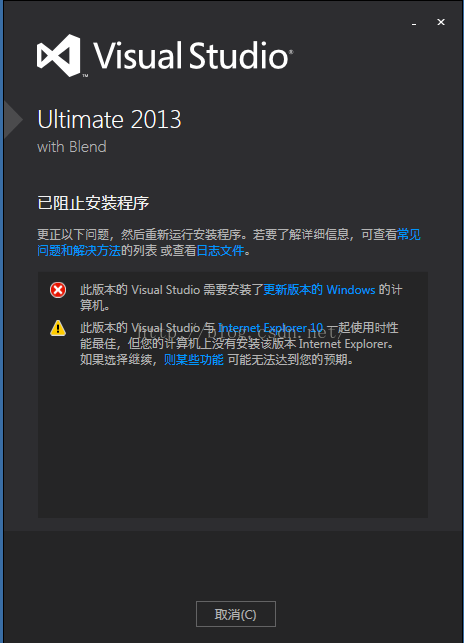Screen dimensions: 464x643
Task: Open the 日志文件 log file link
Action: (x=221, y=250)
